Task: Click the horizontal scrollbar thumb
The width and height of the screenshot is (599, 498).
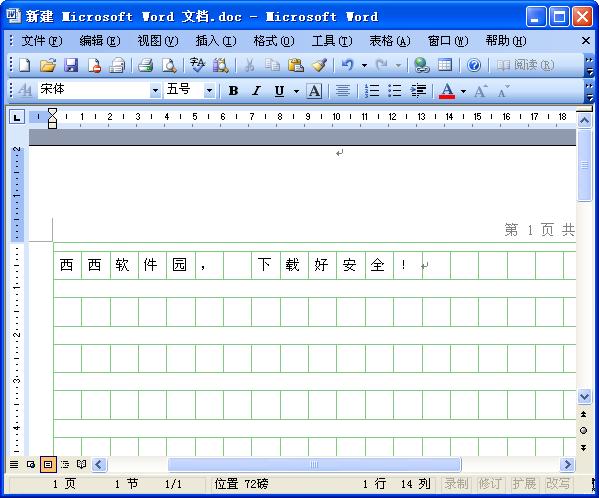Action: click(x=314, y=464)
